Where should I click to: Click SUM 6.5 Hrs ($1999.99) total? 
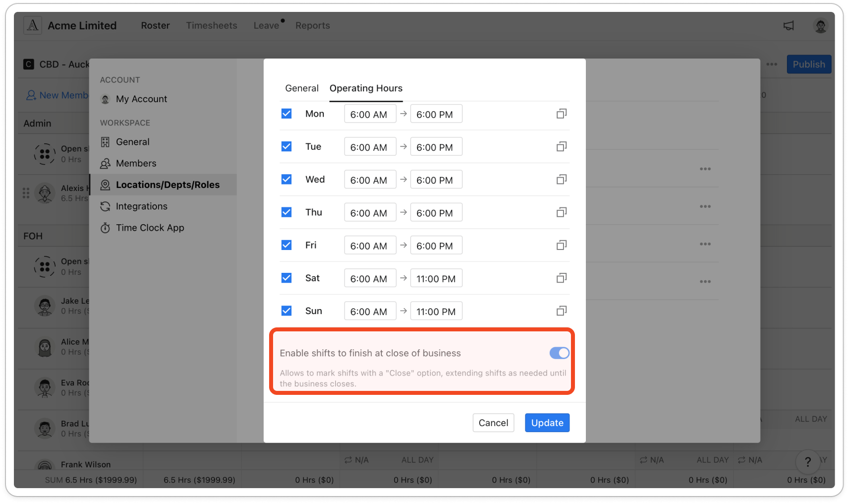(91, 480)
